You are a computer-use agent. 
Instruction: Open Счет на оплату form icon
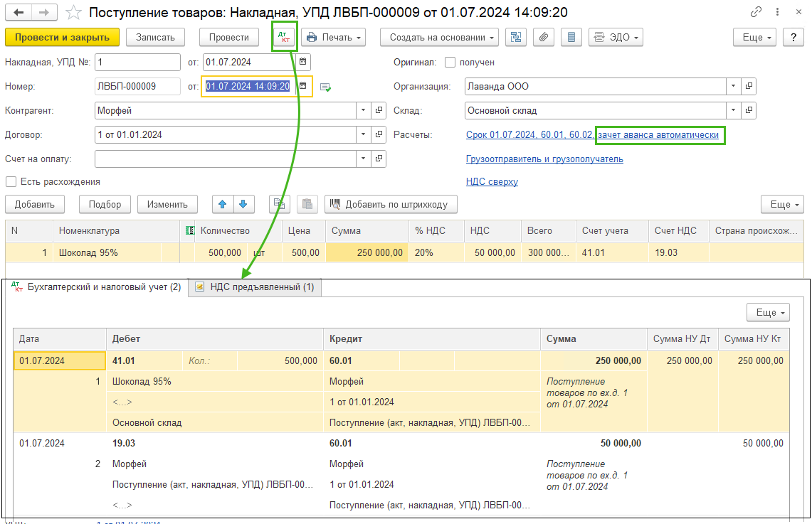pyautogui.click(x=379, y=159)
